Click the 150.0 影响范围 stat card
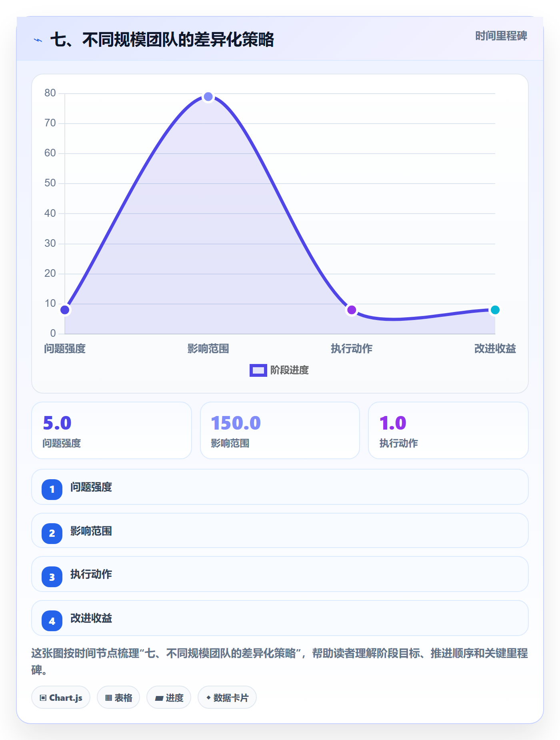 click(280, 430)
